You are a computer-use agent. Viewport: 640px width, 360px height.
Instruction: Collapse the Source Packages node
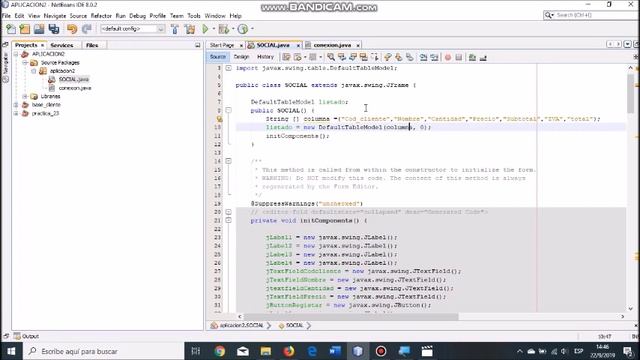tap(25, 62)
